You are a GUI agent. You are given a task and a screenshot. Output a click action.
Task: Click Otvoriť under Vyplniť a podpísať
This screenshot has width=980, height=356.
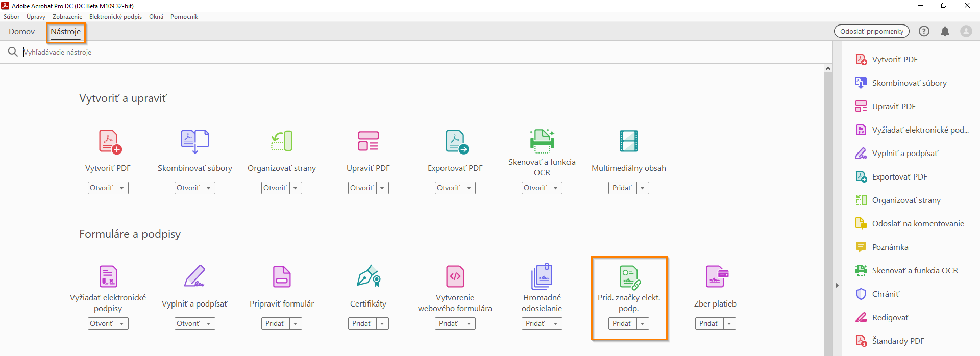pyautogui.click(x=189, y=324)
